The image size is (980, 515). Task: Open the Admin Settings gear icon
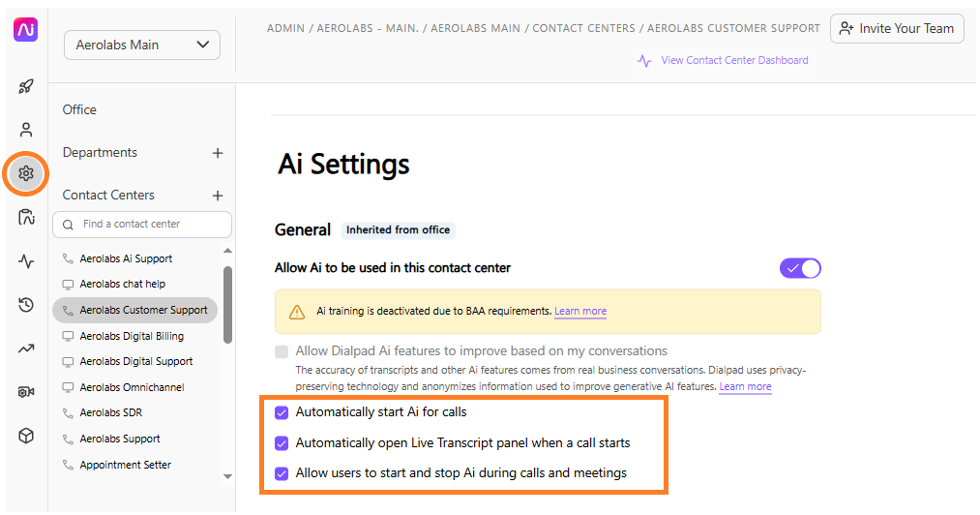(25, 173)
